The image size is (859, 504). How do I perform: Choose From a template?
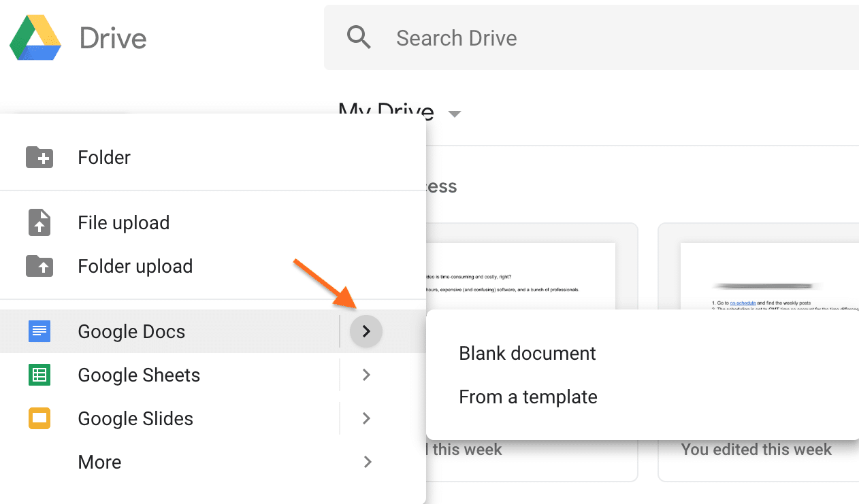tap(528, 397)
